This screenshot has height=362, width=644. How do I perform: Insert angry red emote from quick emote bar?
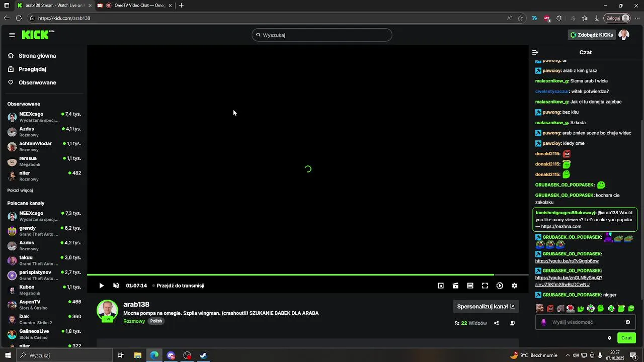550,309
